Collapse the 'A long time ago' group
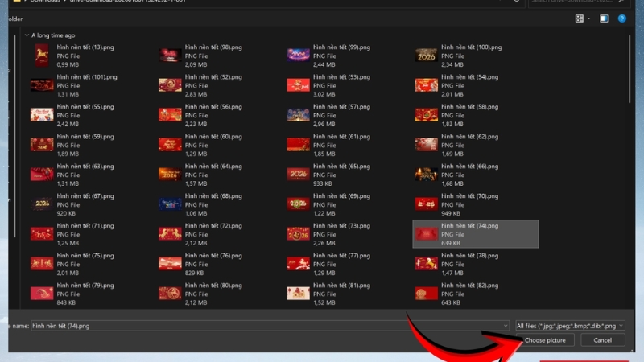Screen dimensions: 644x362 (27, 35)
